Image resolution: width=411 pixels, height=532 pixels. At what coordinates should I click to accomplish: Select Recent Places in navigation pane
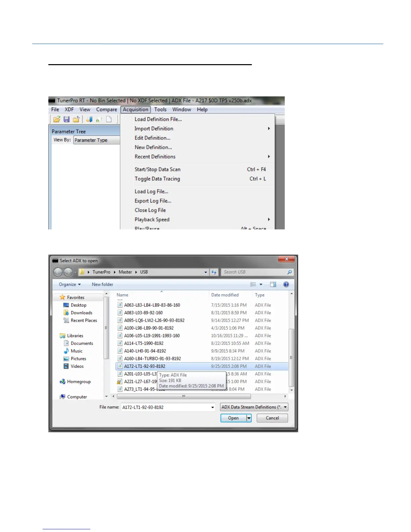(84, 321)
